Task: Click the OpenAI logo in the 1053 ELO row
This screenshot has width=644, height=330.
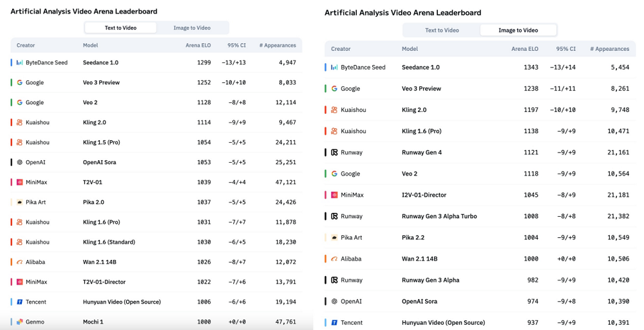Action: pyautogui.click(x=20, y=162)
